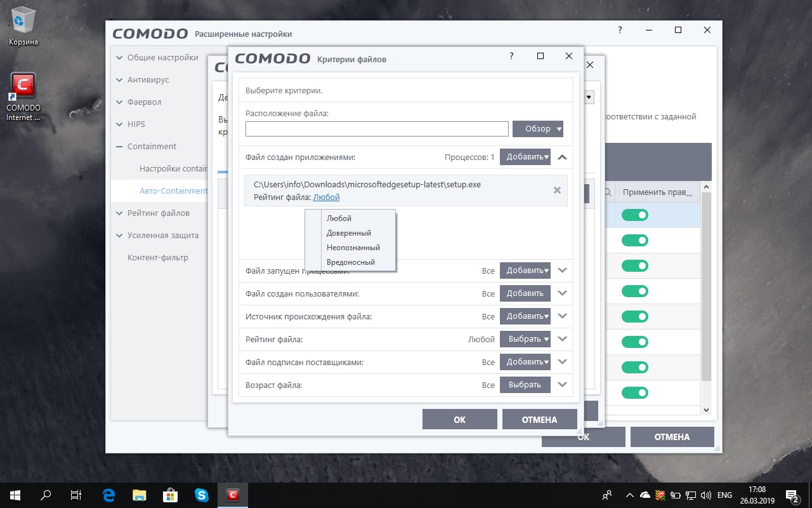Toggle the fifth rule switch under Применить прав
812x508 pixels.
click(635, 317)
